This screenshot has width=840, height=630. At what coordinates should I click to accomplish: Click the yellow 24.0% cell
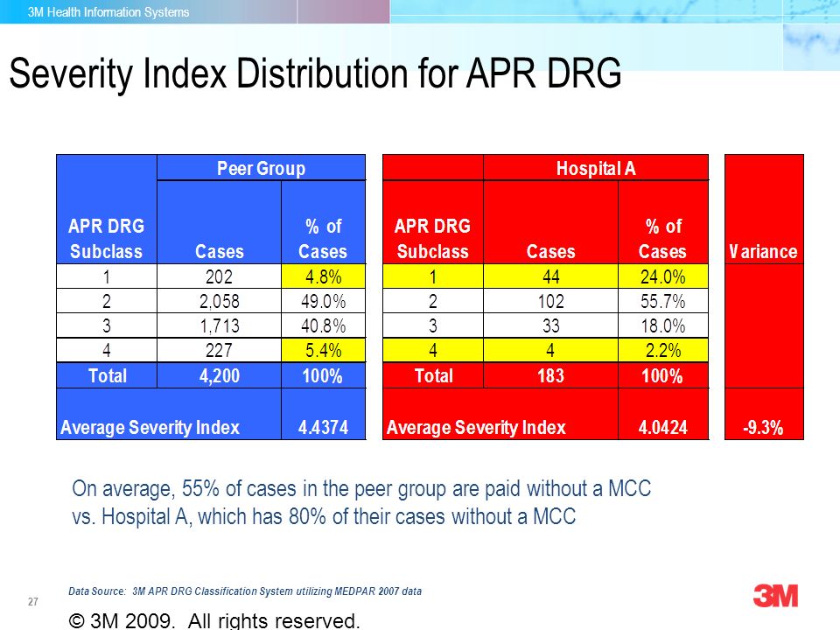point(663,276)
